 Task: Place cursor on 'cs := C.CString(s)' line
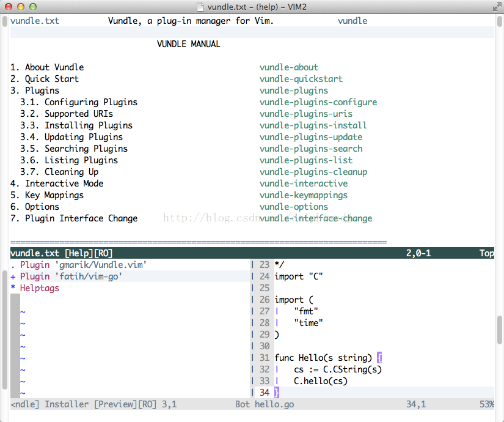[337, 369]
